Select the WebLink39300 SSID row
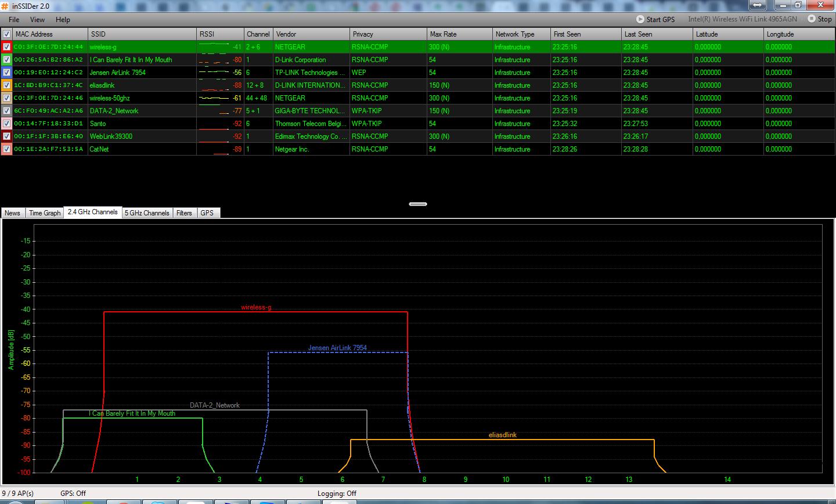Viewport: 836px width, 504px height. pyautogui.click(x=111, y=136)
